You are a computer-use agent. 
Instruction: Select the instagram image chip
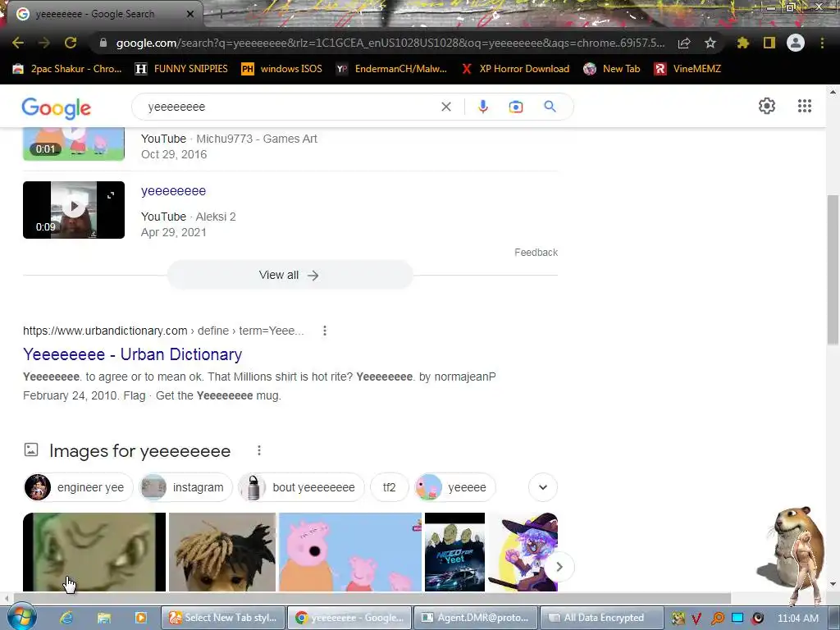coord(185,487)
